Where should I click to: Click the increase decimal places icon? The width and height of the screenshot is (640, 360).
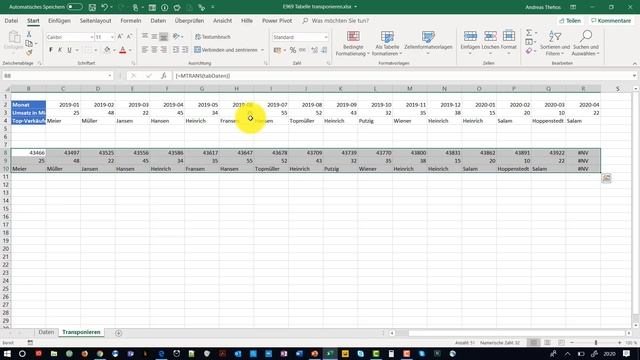(314, 50)
